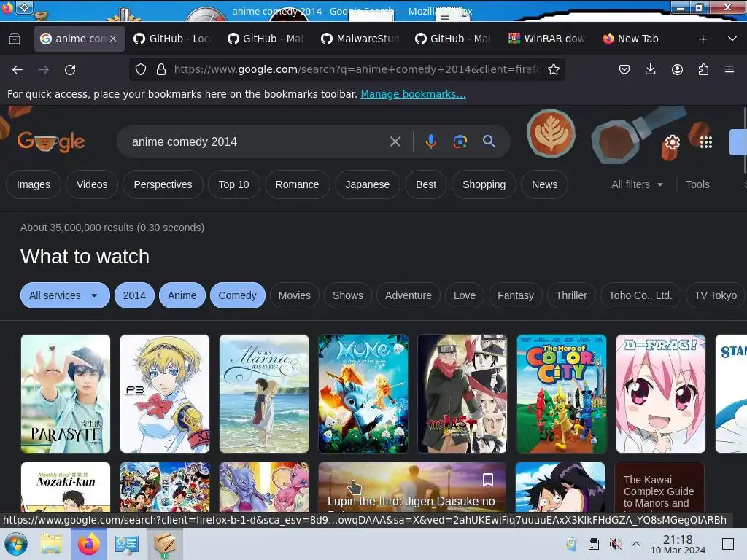Click the Firefox forward arrow
747x560 pixels.
(44, 70)
